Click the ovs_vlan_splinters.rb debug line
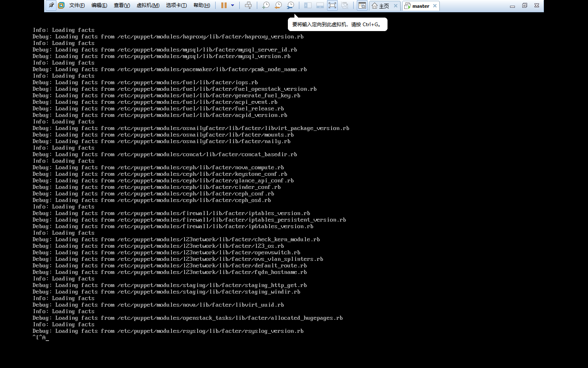This screenshot has height=368, width=588. pyautogui.click(x=178, y=259)
